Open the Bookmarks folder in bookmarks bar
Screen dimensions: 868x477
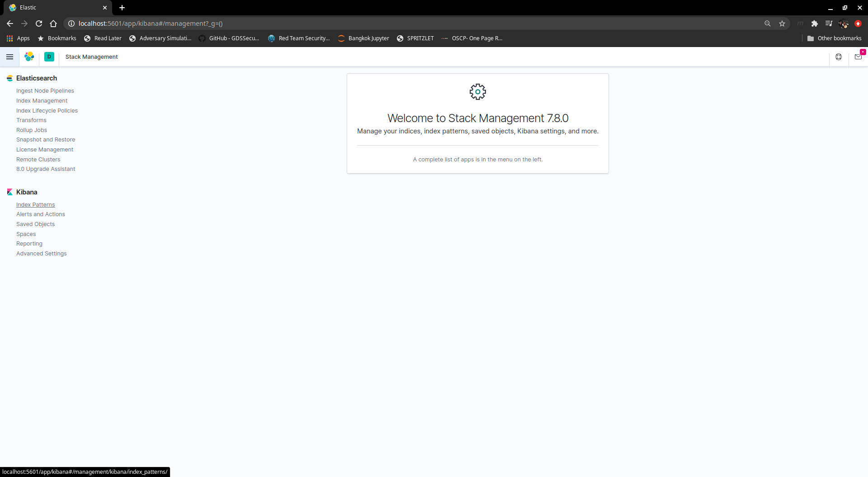pos(57,38)
